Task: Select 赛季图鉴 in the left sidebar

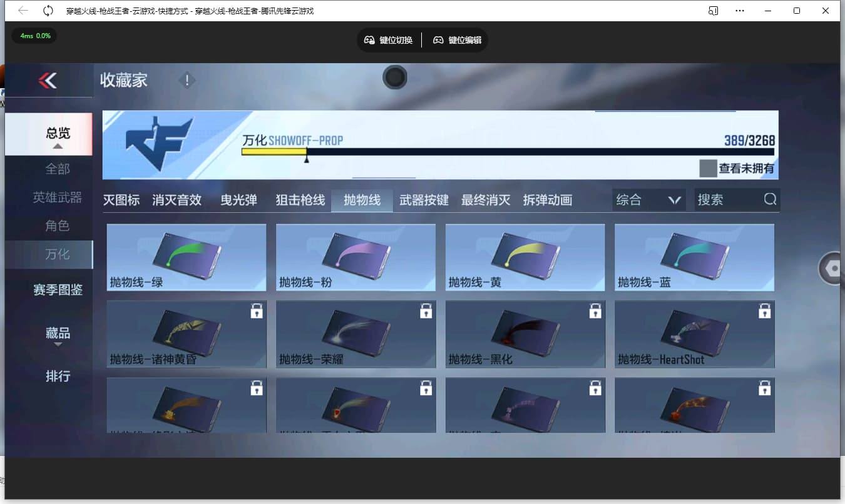Action: pyautogui.click(x=58, y=289)
